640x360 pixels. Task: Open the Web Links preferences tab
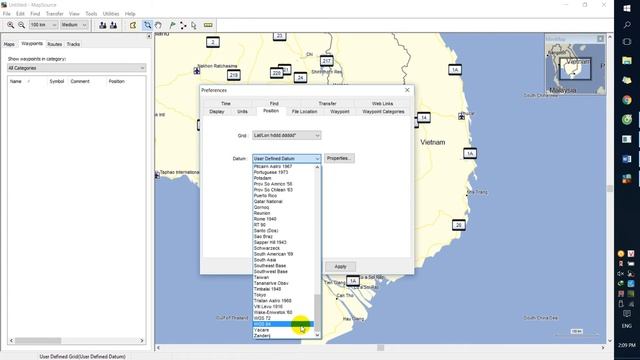coord(382,103)
